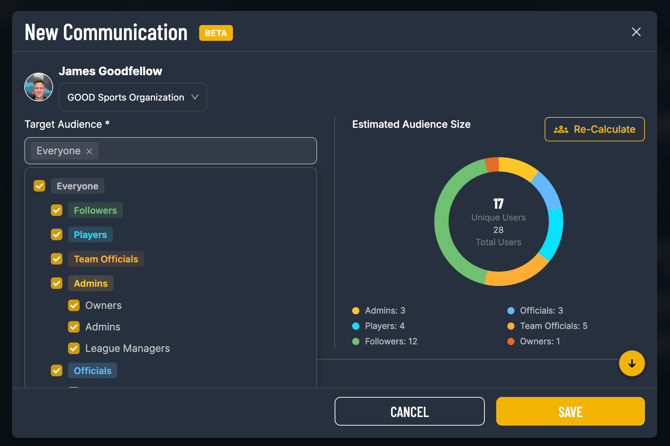Viewport: 670px width, 446px height.
Task: Save the new communication
Action: (570, 411)
